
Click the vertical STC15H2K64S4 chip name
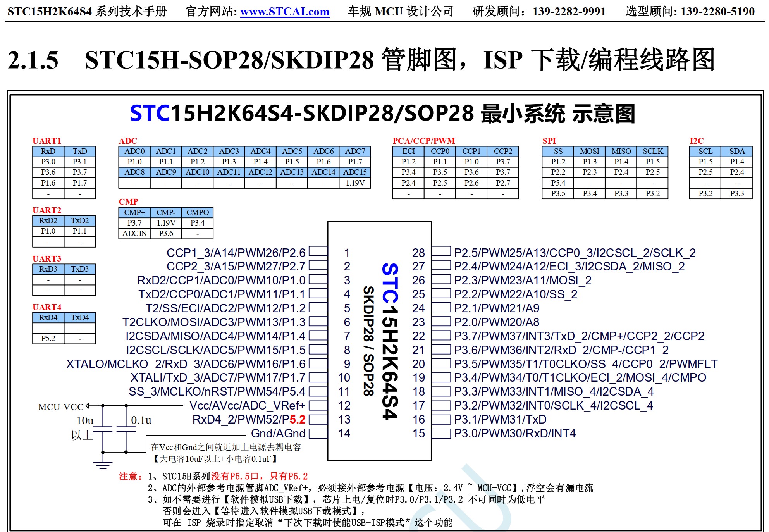point(390,341)
